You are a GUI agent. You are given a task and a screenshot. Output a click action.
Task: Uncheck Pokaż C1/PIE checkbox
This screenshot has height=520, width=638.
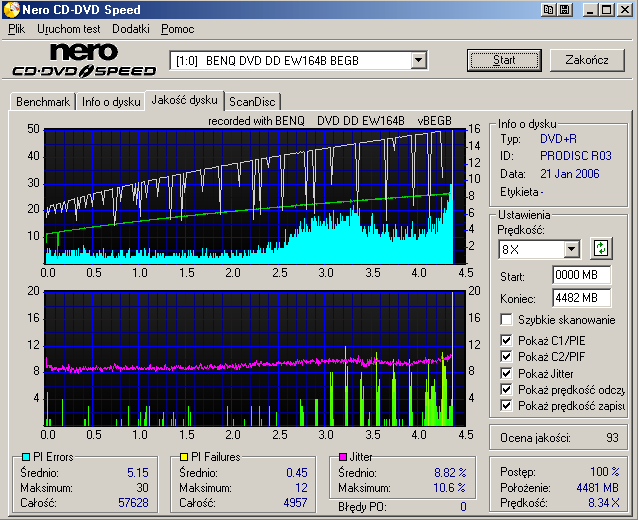pos(506,340)
